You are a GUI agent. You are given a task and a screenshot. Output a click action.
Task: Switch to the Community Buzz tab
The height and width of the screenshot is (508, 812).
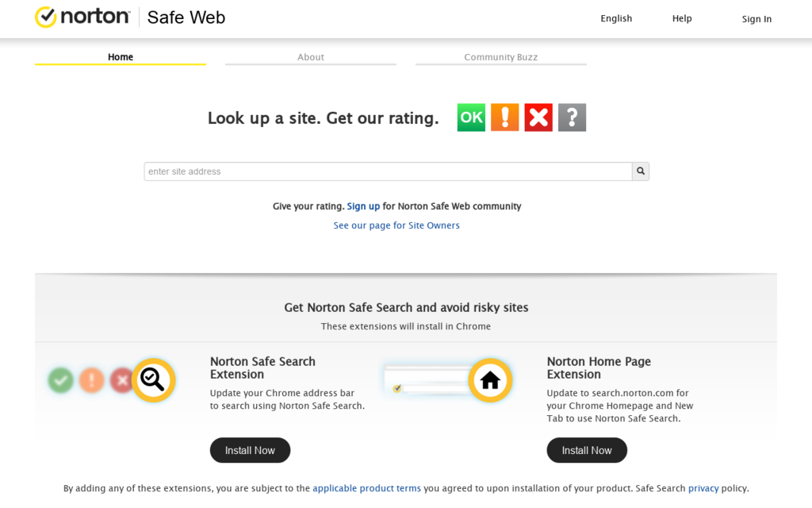click(501, 57)
